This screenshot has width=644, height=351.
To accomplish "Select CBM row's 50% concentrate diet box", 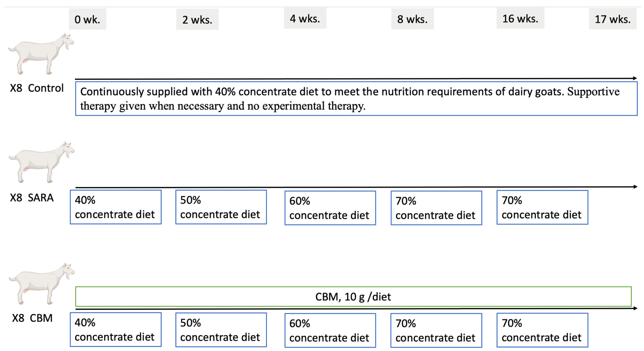I will pyautogui.click(x=221, y=330).
